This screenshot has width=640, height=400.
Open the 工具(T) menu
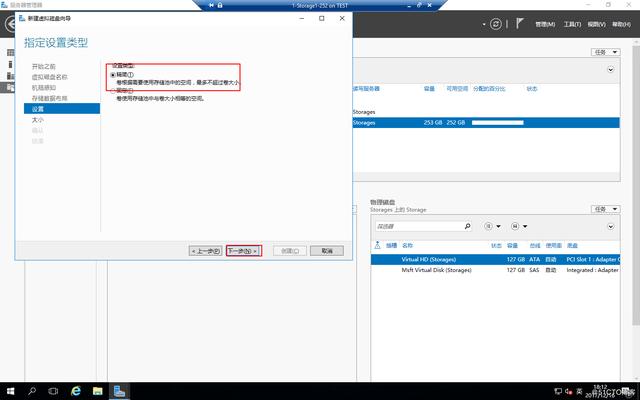(x=572, y=24)
